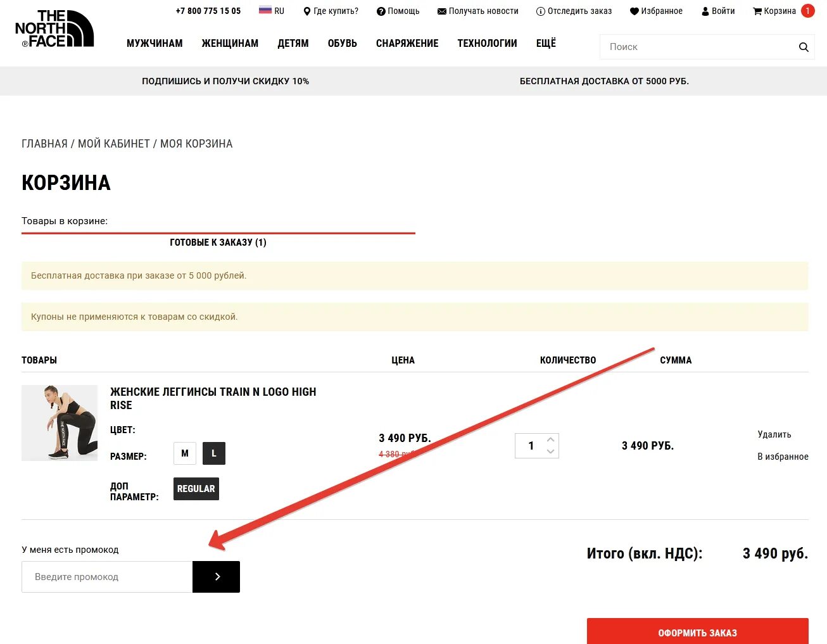Screen dimensions: 827x644
Task: Open the ЖЕНЩИНАМ menu
Action: [x=230, y=43]
